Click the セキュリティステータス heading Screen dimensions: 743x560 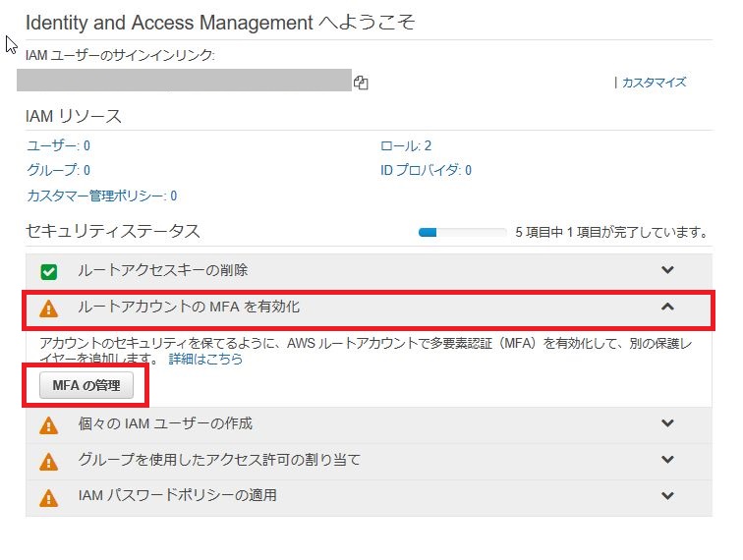pos(113,231)
